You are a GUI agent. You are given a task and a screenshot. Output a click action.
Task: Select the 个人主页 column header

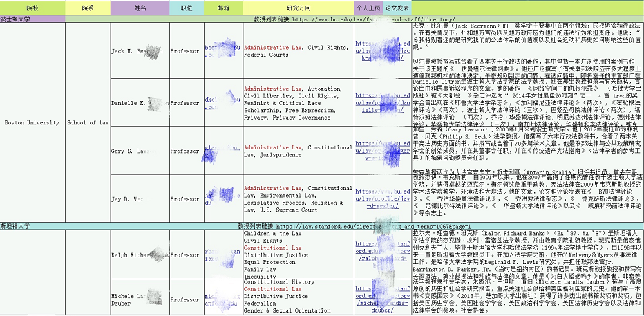click(x=368, y=8)
